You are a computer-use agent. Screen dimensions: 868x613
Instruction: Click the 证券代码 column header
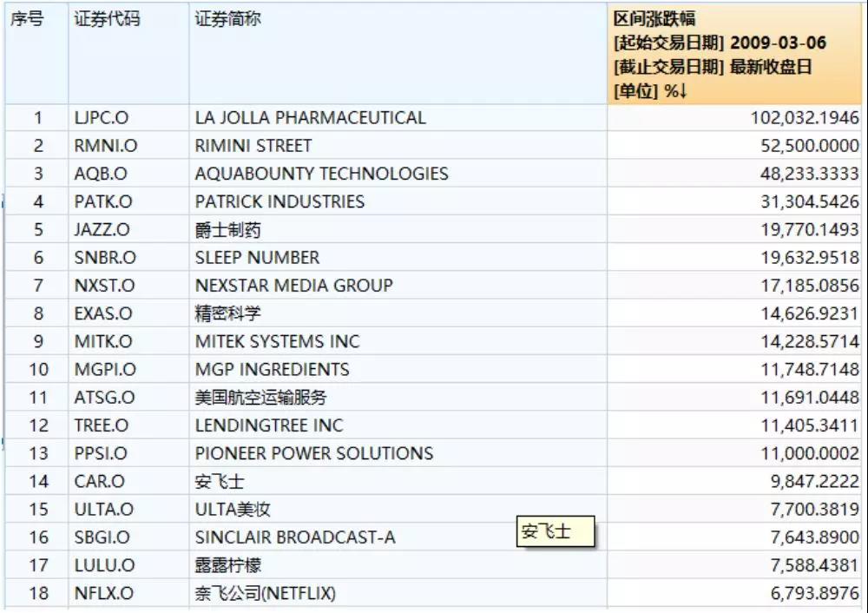click(x=128, y=54)
